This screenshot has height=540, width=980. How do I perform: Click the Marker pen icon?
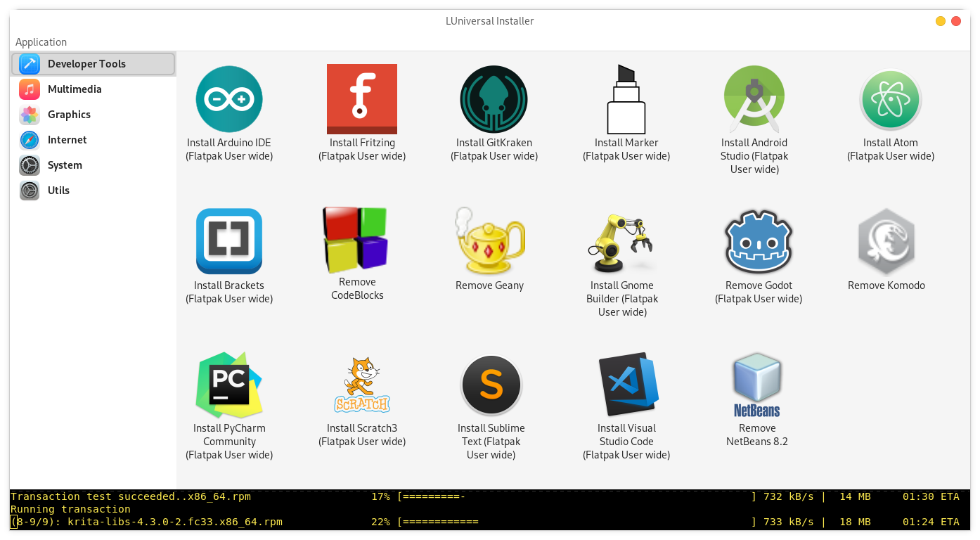coord(626,99)
